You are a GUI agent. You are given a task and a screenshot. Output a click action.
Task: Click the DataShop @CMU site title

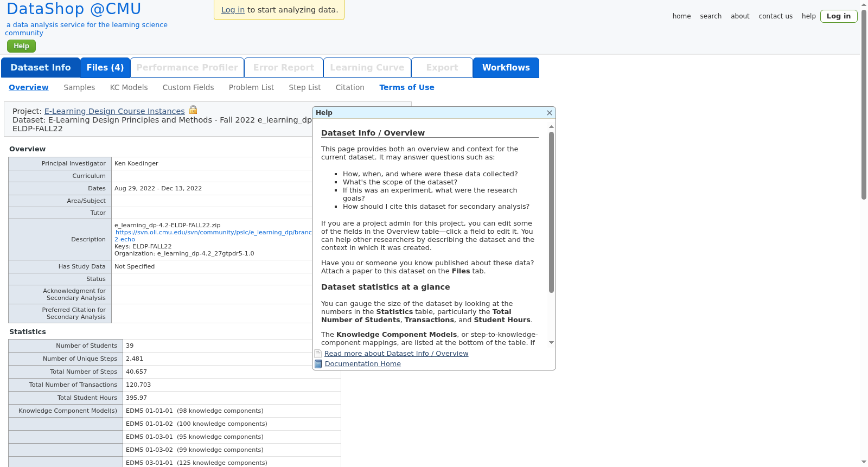pos(74,9)
